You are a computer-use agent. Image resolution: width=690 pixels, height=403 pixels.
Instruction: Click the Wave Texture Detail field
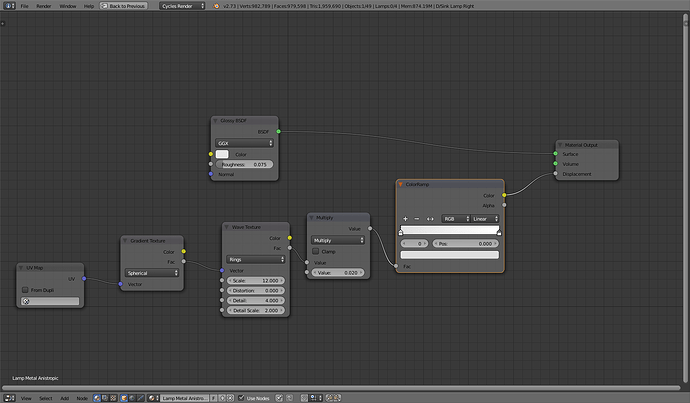256,300
